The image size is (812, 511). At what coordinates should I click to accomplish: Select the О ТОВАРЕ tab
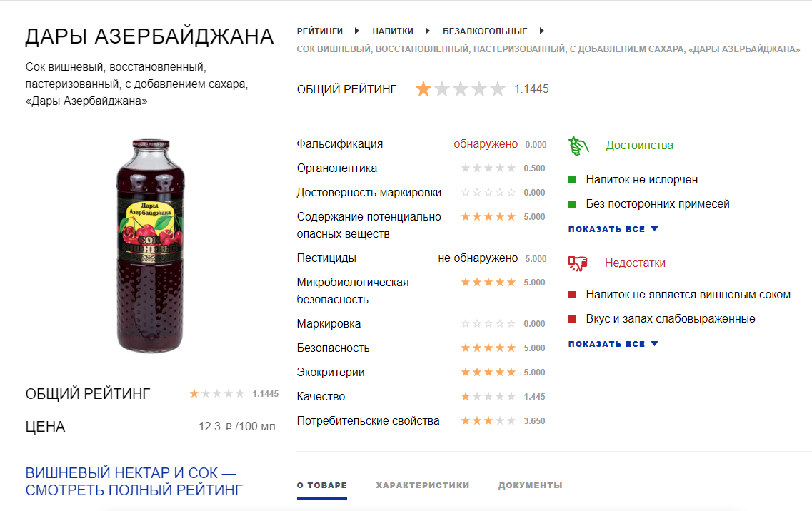pos(321,485)
